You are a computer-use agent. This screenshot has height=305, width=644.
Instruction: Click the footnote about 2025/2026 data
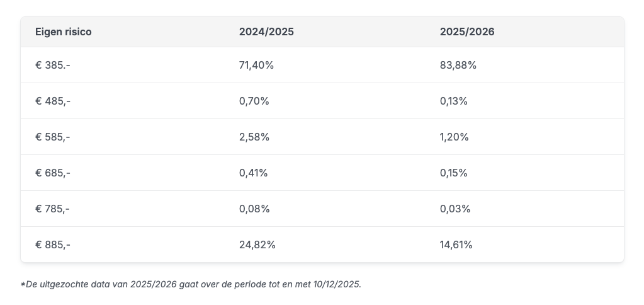click(191, 284)
